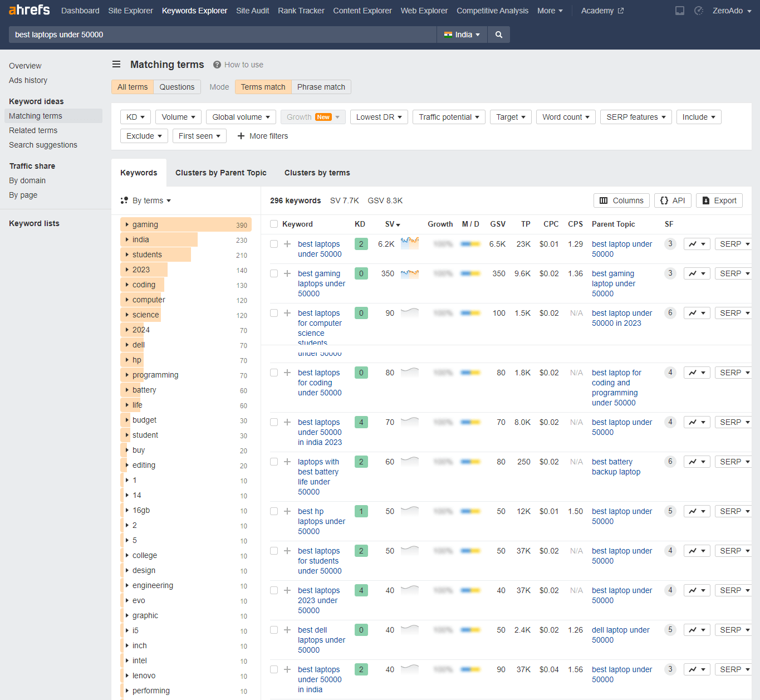Click SV sparkline for 'best laptops under 50000'

click(x=410, y=243)
